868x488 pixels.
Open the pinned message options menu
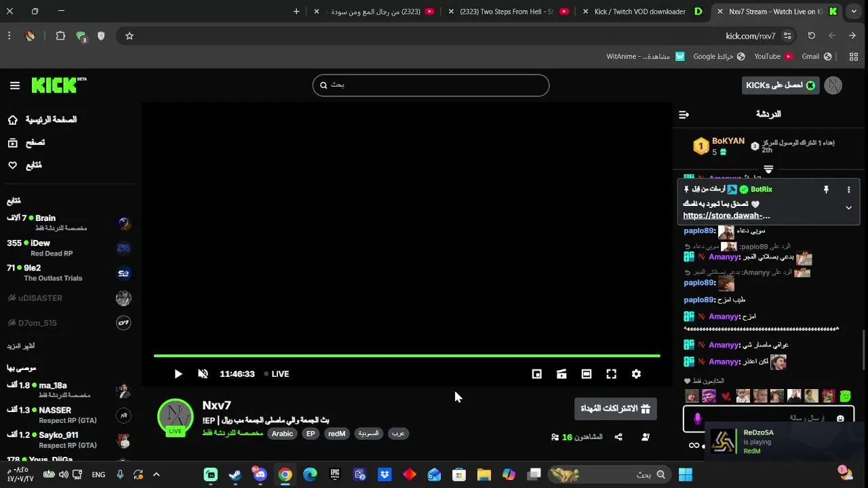(x=848, y=190)
